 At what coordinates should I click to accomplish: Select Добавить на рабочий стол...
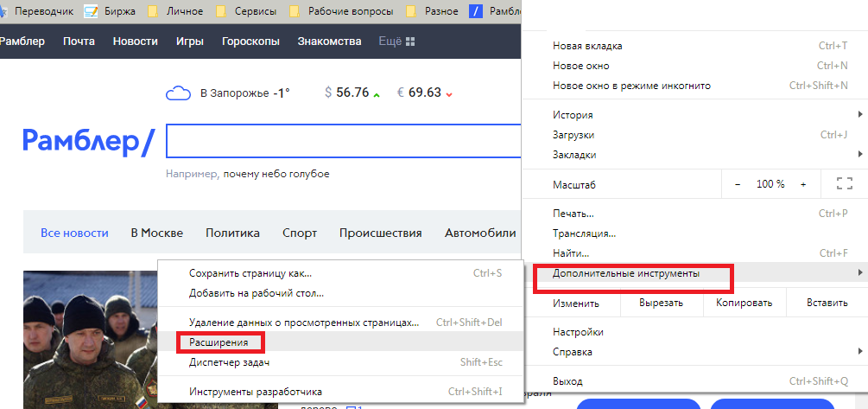(340, 292)
